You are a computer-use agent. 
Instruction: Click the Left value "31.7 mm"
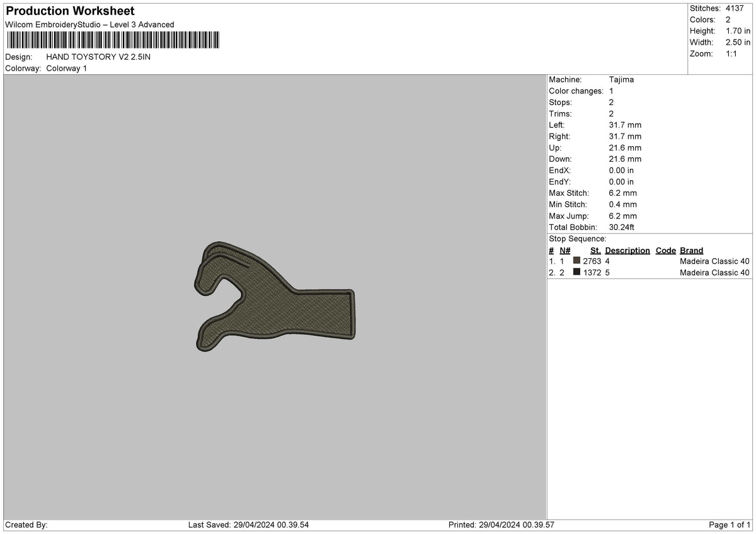tap(625, 125)
